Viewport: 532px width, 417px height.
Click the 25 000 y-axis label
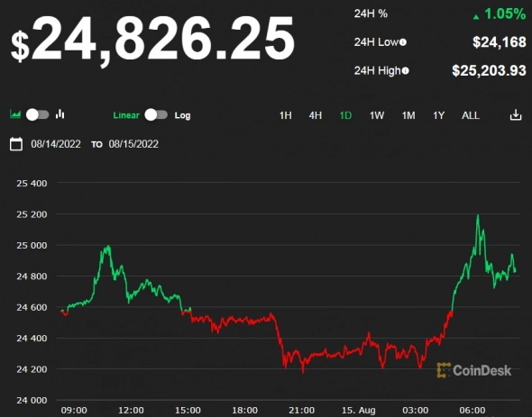tap(32, 246)
